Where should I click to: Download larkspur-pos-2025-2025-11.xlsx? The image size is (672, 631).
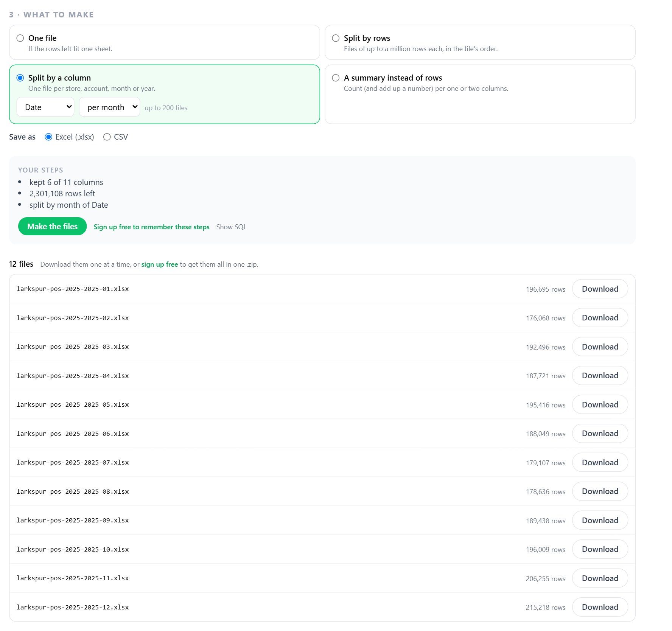[x=600, y=578]
